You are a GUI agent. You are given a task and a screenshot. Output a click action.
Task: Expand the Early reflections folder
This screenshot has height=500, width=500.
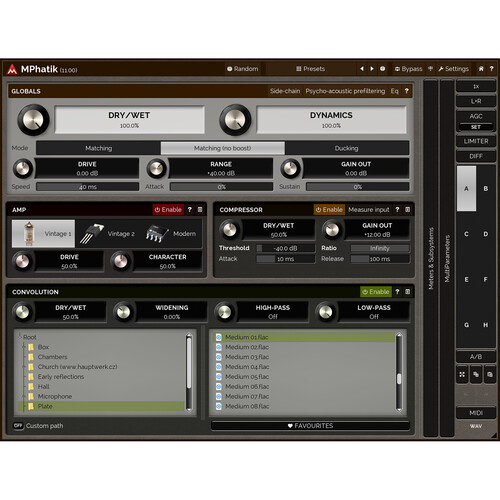point(24,377)
